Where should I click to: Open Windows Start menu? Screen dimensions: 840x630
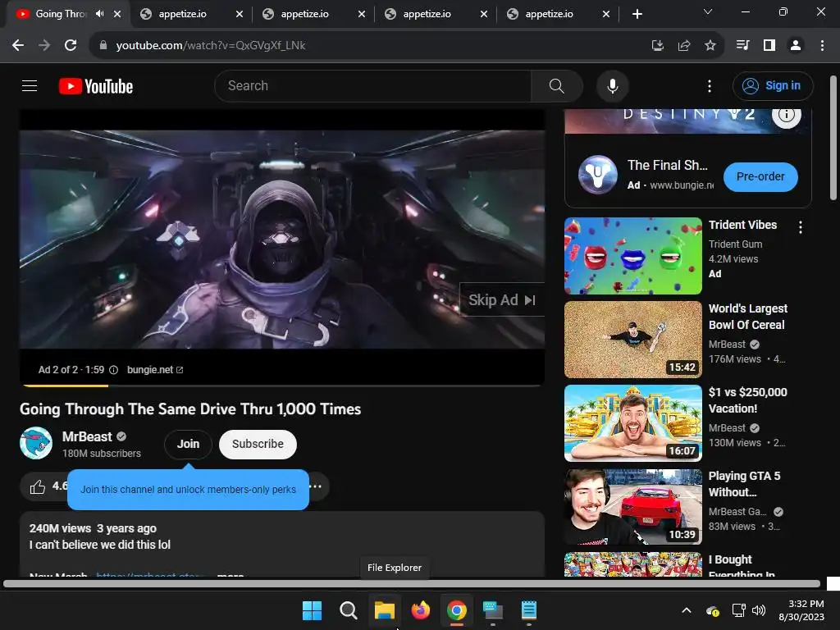[x=312, y=610]
